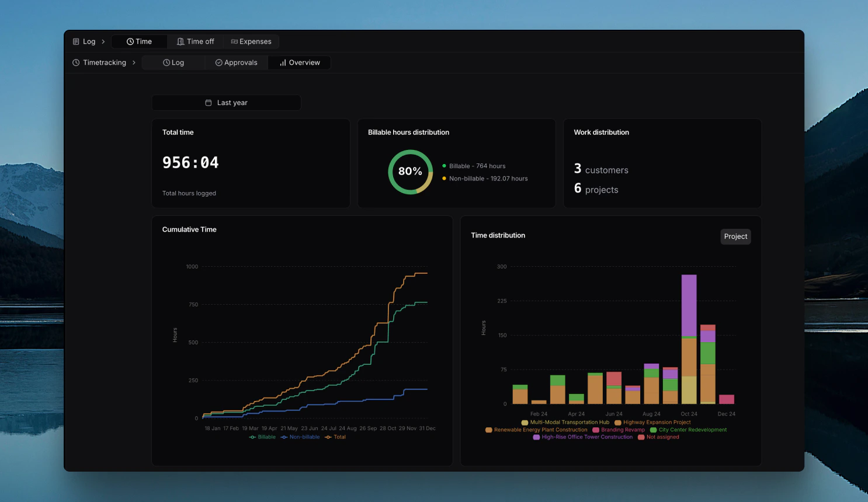
Task: Click the 80% billable donut chart
Action: (411, 172)
